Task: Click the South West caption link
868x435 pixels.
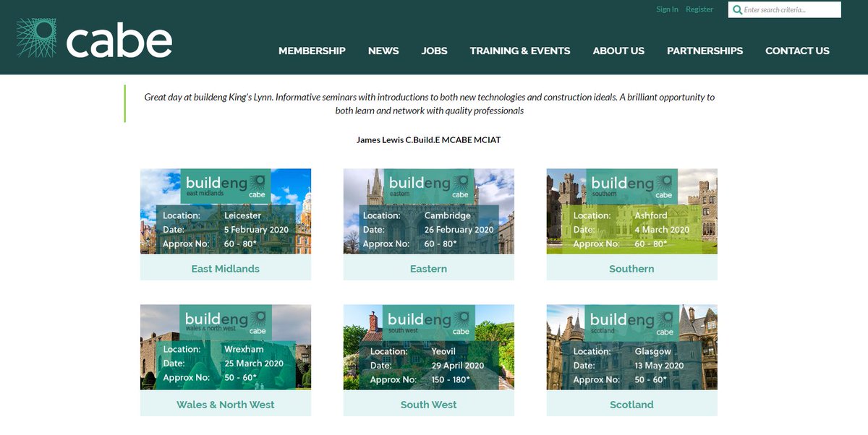Action: (429, 405)
